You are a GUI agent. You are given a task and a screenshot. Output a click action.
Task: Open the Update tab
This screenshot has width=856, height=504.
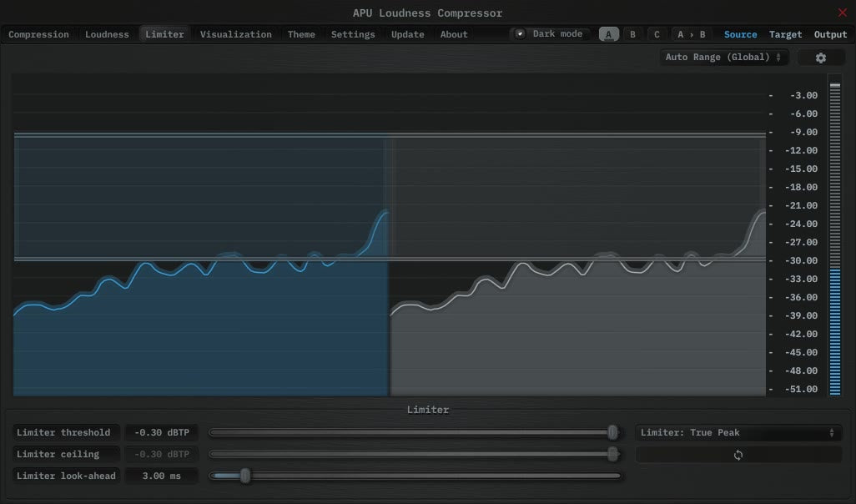coord(407,34)
